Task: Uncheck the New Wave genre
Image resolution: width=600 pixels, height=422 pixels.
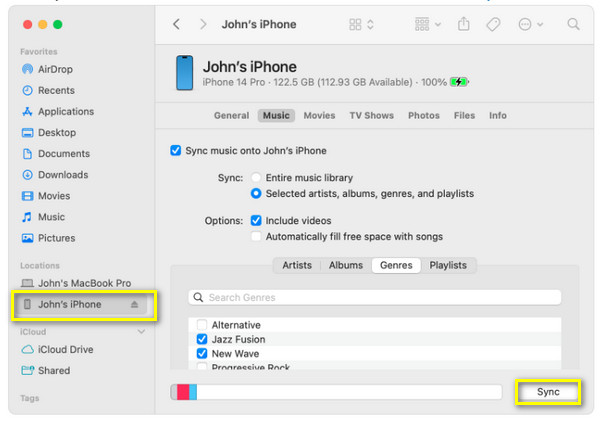Action: pyautogui.click(x=202, y=354)
